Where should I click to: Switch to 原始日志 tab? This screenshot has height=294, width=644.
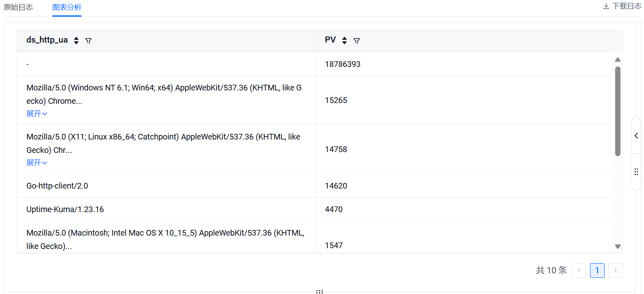(x=18, y=7)
